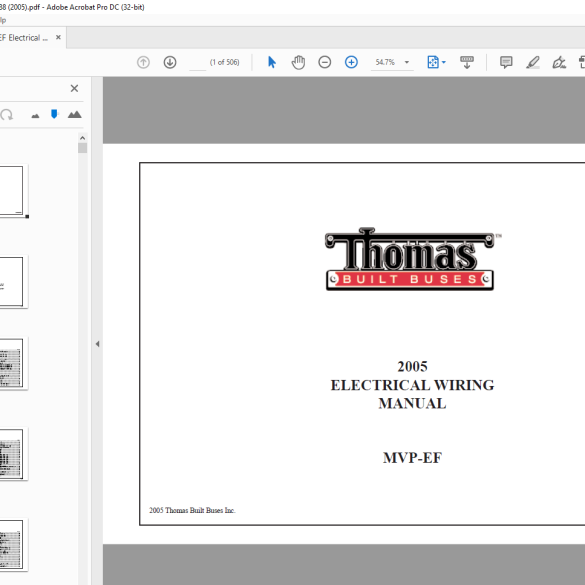Image resolution: width=585 pixels, height=585 pixels.
Task: Reduce page thumbnail size
Action: 35,116
